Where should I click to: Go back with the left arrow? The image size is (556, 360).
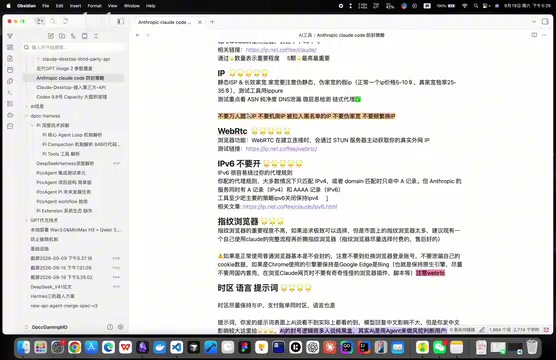coord(138,35)
